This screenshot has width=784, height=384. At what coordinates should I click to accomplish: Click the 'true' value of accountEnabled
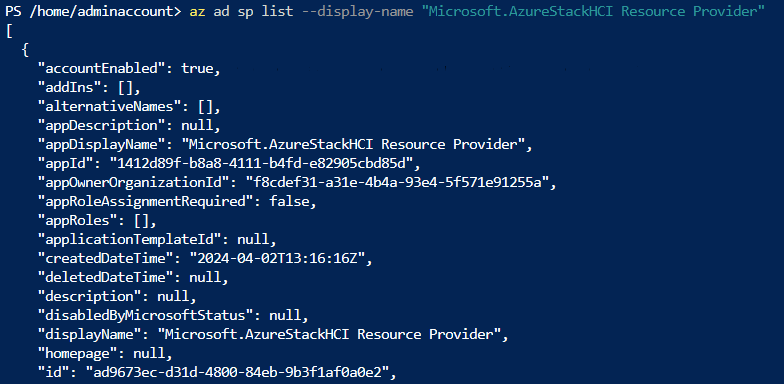tap(198, 68)
